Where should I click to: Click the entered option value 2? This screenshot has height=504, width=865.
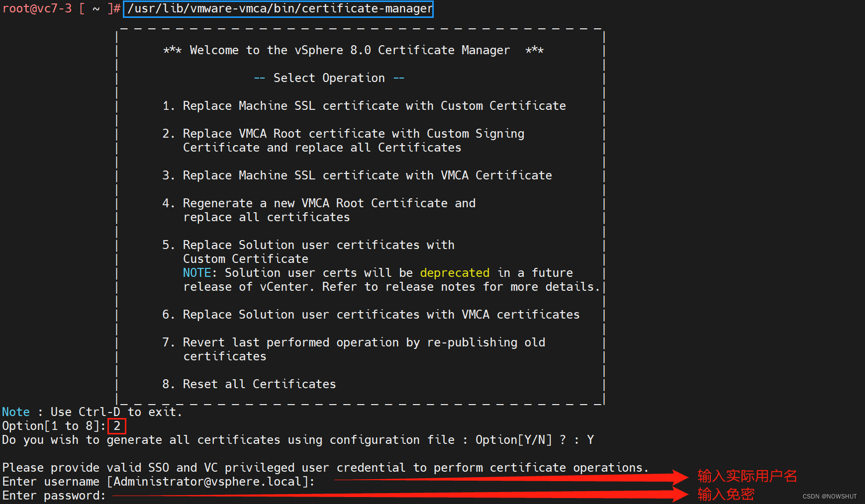pos(117,426)
